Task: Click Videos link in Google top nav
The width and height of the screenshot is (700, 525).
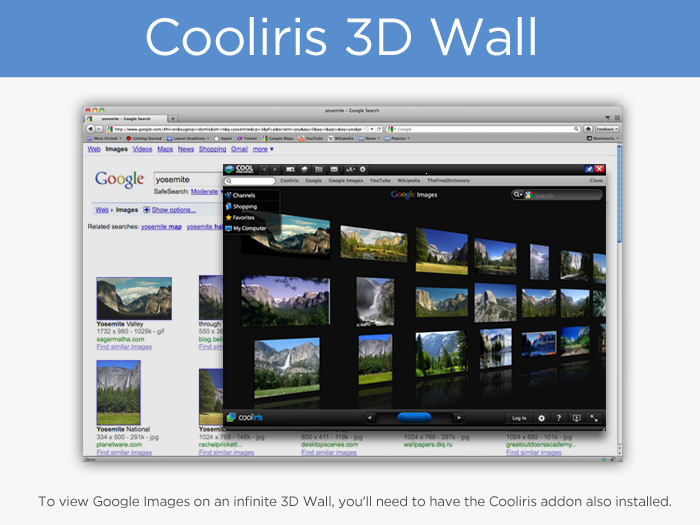Action: (x=142, y=149)
